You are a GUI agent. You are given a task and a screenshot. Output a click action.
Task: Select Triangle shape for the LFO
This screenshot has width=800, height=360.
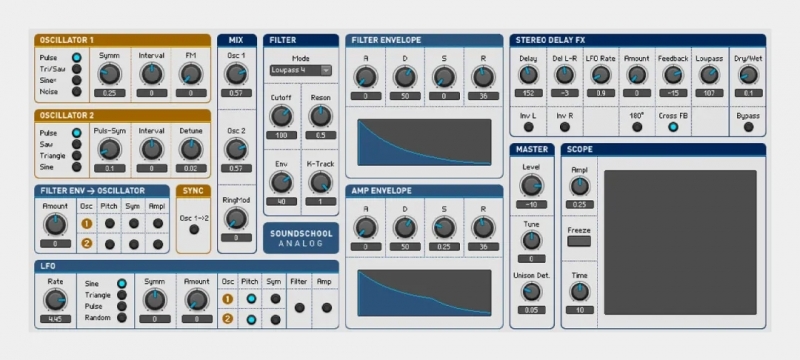tap(121, 295)
